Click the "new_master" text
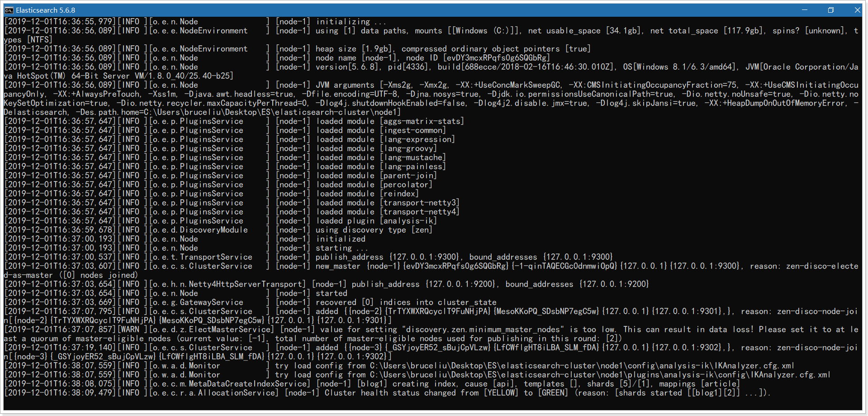The height and width of the screenshot is (416, 868). pyautogui.click(x=338, y=266)
